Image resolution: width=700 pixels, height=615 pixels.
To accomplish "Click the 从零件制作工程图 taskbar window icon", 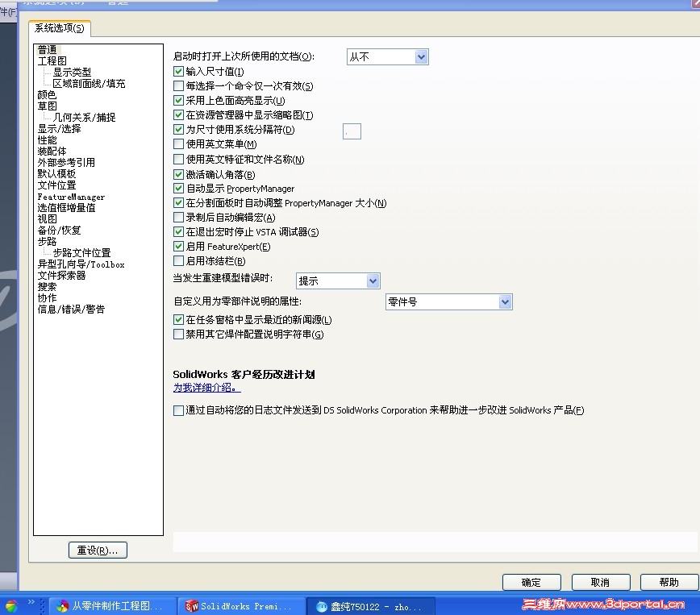I will [113, 606].
